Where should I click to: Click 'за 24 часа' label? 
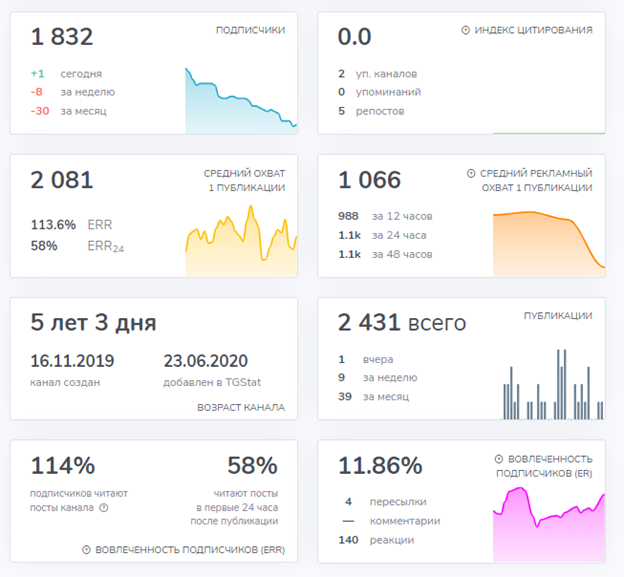pyautogui.click(x=399, y=235)
